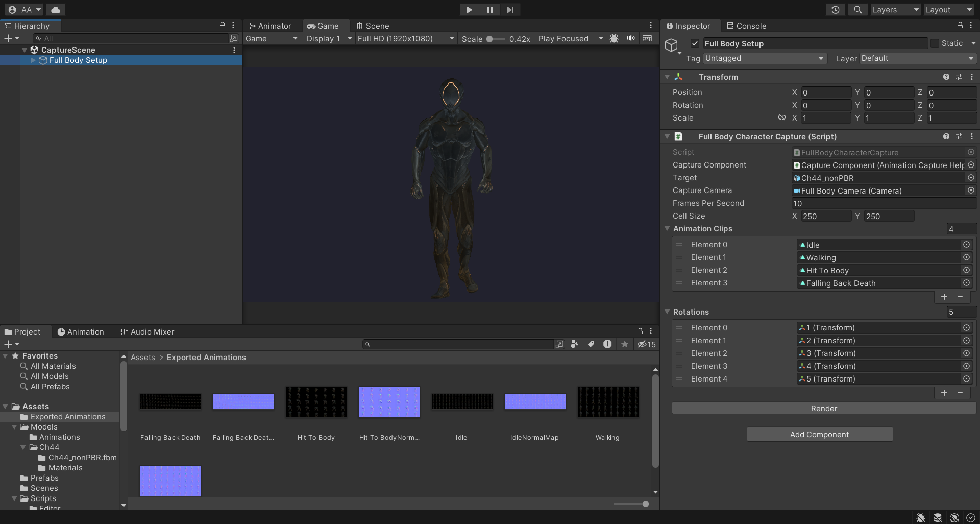Screen dimensions: 980x524
Task: Click the Render button
Action: tap(824, 408)
